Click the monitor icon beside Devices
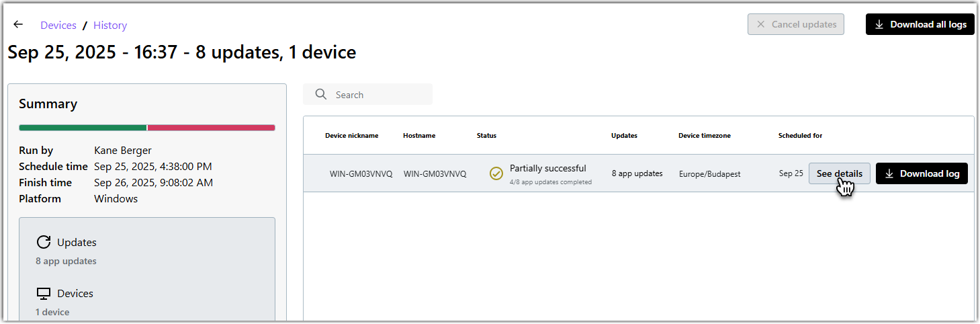The image size is (980, 324). (x=44, y=294)
